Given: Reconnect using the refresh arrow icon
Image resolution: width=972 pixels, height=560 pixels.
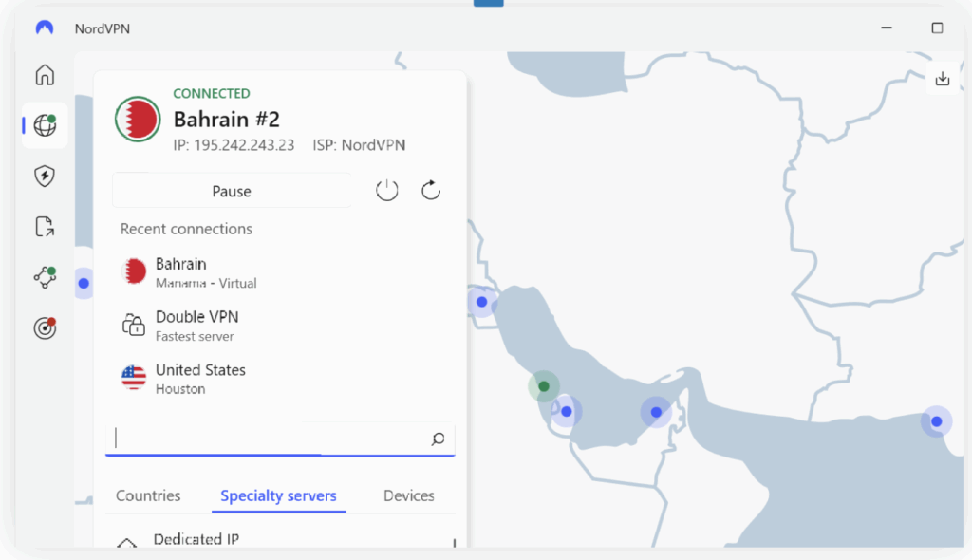Looking at the screenshot, I should click(x=431, y=191).
